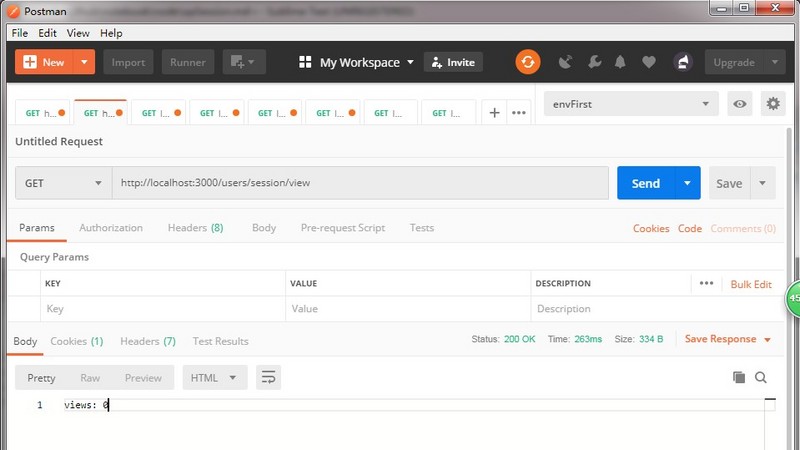Search within the response body
Image resolution: width=800 pixels, height=450 pixels.
click(x=761, y=377)
